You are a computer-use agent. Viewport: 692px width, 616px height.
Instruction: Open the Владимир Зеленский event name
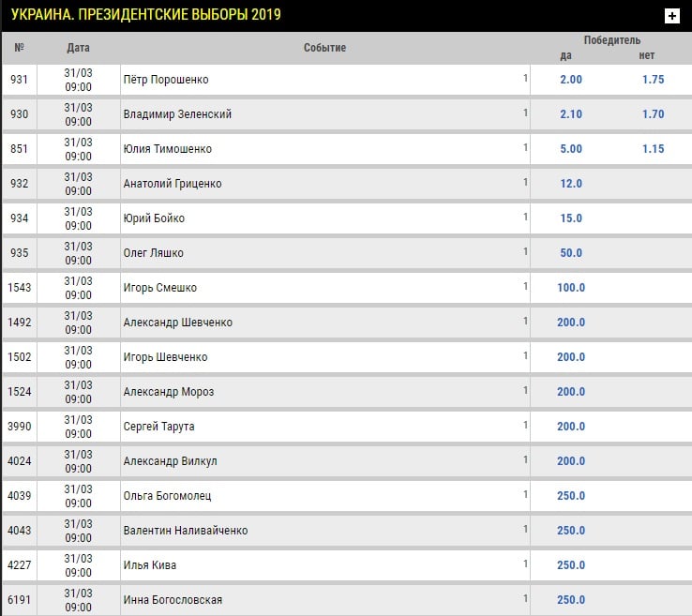tap(177, 114)
